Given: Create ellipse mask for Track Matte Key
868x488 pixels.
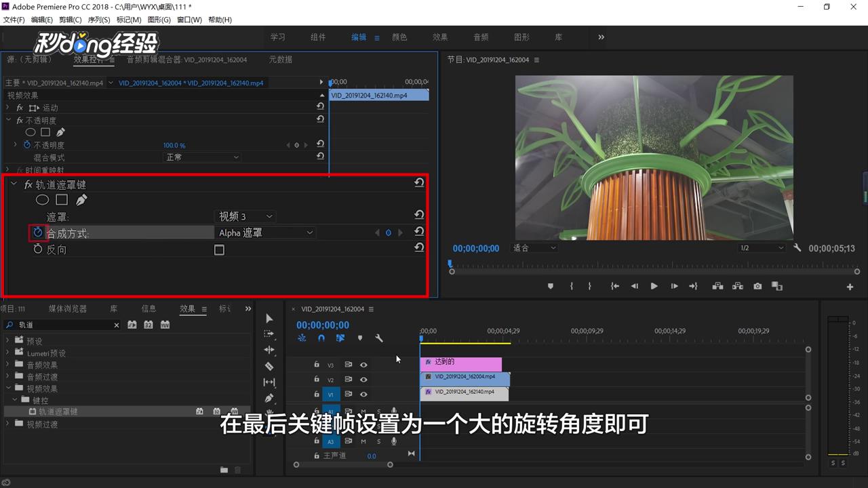Looking at the screenshot, I should [42, 200].
